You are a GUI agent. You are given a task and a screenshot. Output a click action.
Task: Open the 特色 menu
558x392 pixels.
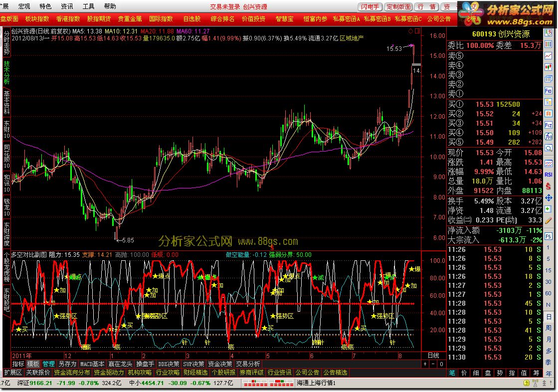[45, 6]
